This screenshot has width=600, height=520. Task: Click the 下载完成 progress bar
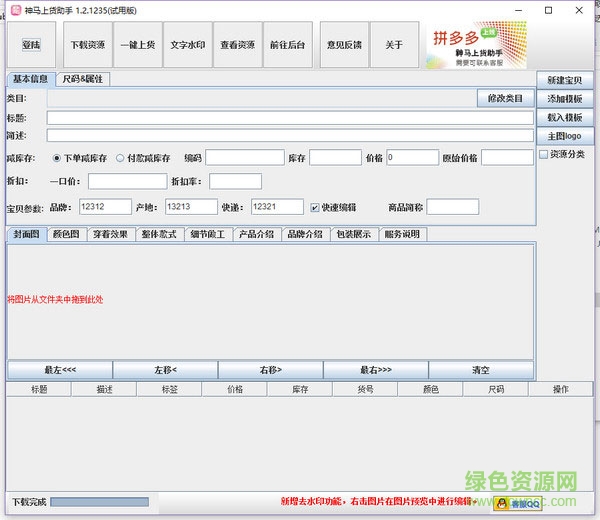coord(99,502)
